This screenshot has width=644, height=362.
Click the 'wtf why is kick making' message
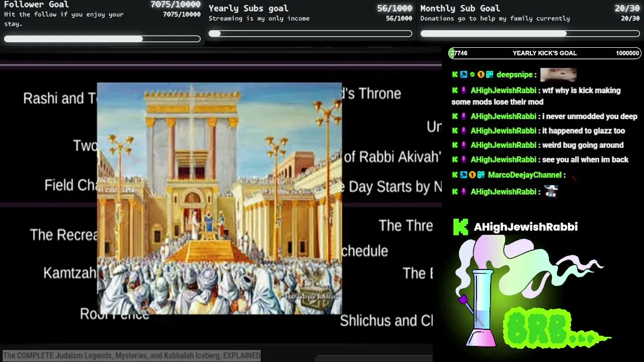click(536, 96)
